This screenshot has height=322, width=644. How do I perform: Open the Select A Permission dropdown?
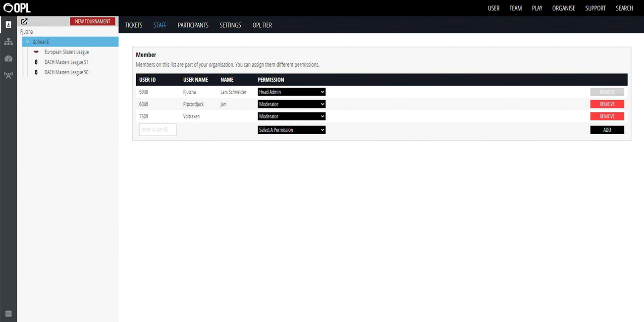pos(291,130)
